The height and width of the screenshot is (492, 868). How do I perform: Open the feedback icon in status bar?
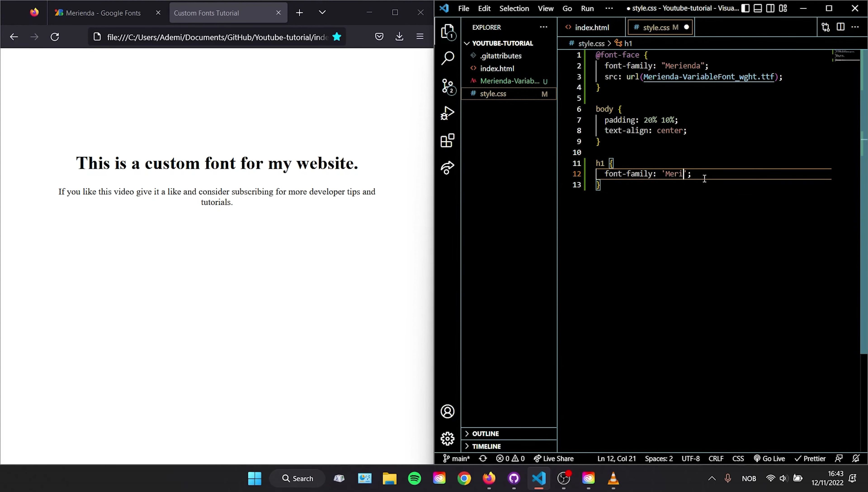pyautogui.click(x=839, y=459)
